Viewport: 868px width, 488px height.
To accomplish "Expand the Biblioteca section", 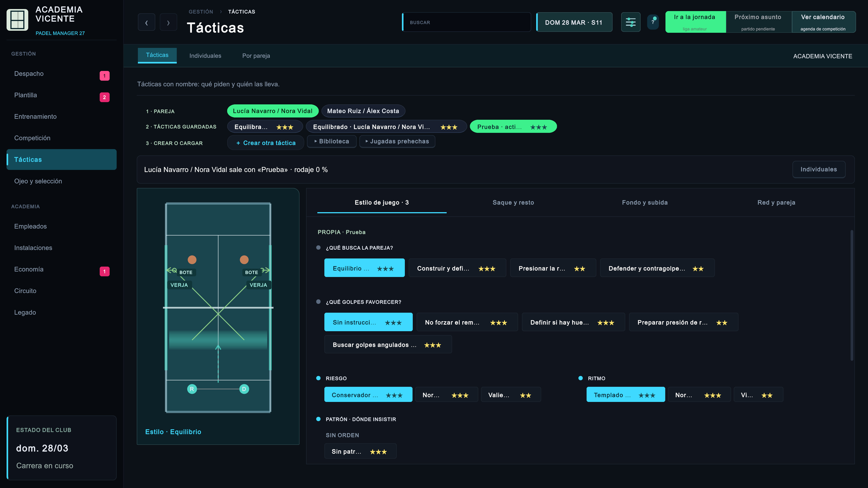I will 332,141.
